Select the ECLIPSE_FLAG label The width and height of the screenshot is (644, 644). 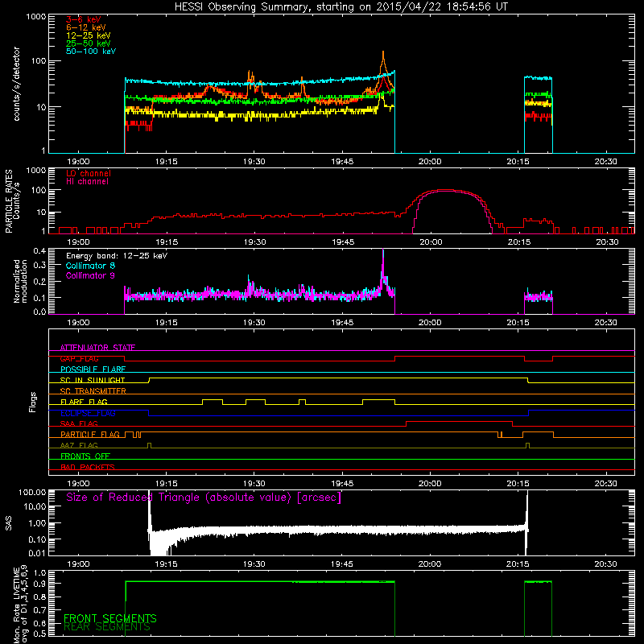point(88,413)
